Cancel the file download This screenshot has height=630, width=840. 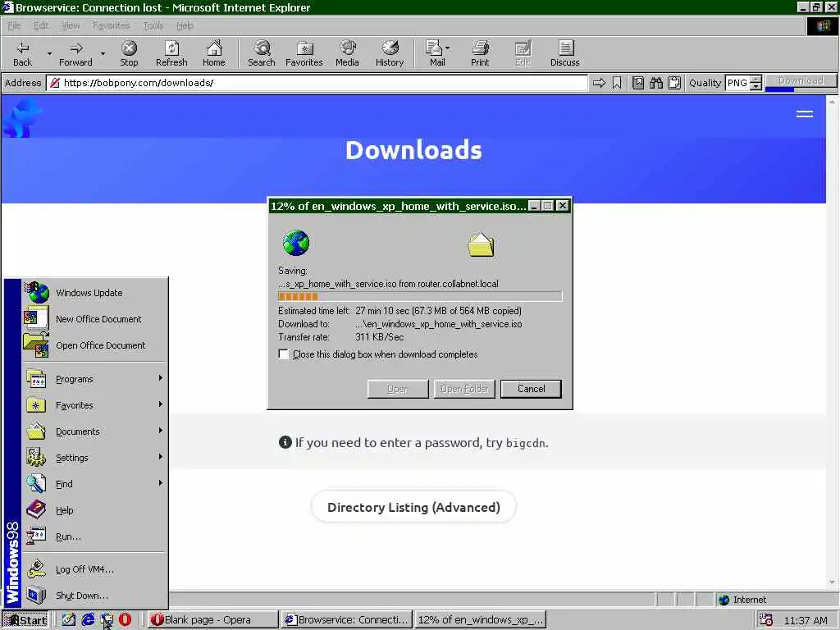(531, 389)
